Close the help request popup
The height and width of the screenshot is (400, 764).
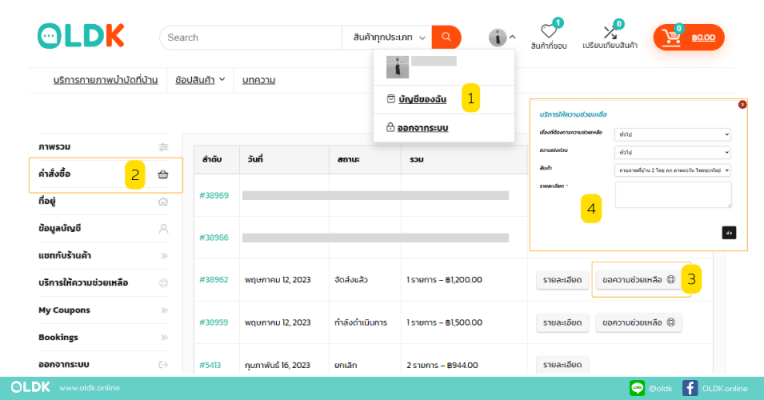point(742,104)
